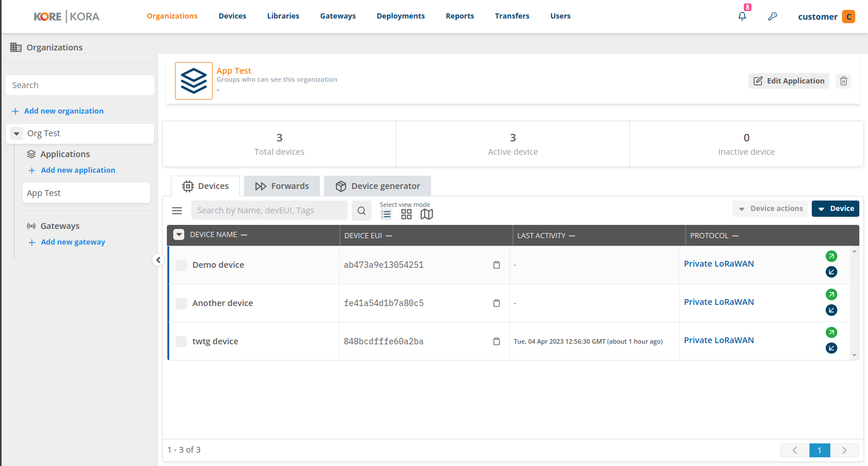Check the checkbox next to Demo device
Image resolution: width=868 pixels, height=466 pixels.
[x=181, y=265]
